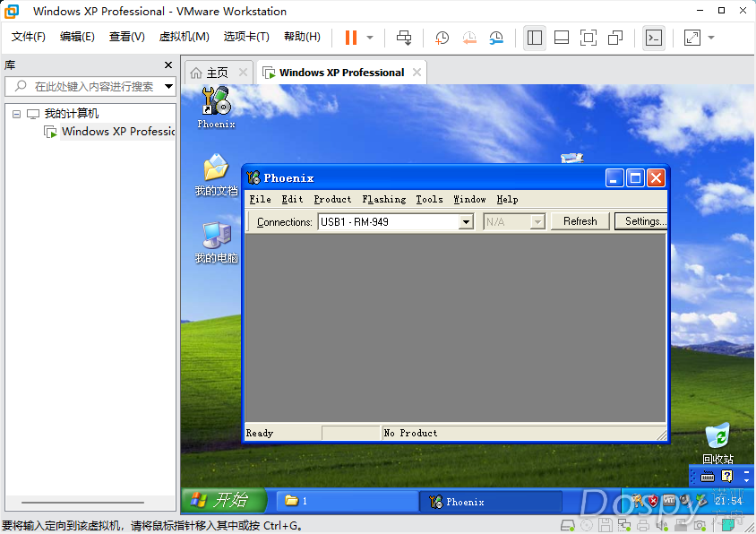The width and height of the screenshot is (756, 534).
Task: Open the snapshot manager wrench-clock icon
Action: (496, 38)
